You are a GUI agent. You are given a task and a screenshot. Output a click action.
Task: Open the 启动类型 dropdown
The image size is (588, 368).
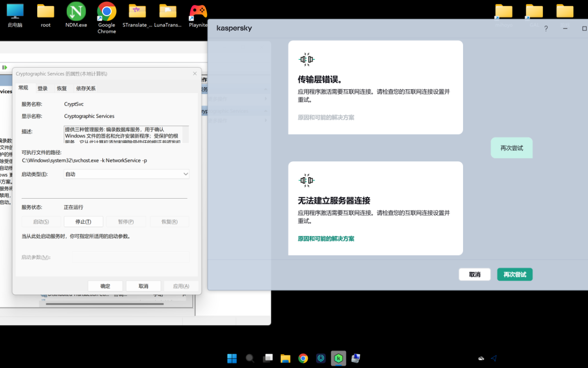point(126,174)
